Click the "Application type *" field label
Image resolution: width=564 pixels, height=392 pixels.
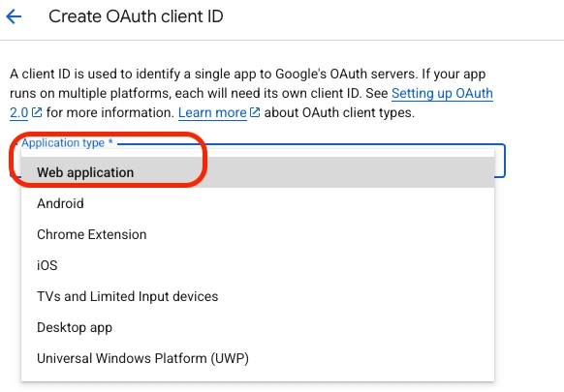coord(67,142)
